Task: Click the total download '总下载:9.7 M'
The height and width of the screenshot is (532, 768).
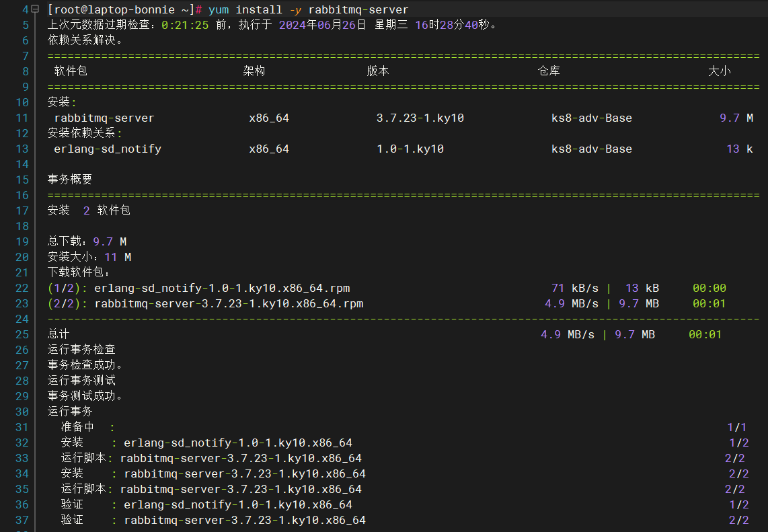Action: click(x=87, y=241)
